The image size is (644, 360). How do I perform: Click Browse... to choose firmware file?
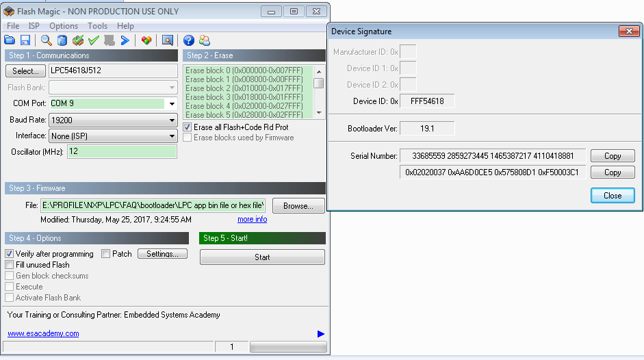(298, 206)
